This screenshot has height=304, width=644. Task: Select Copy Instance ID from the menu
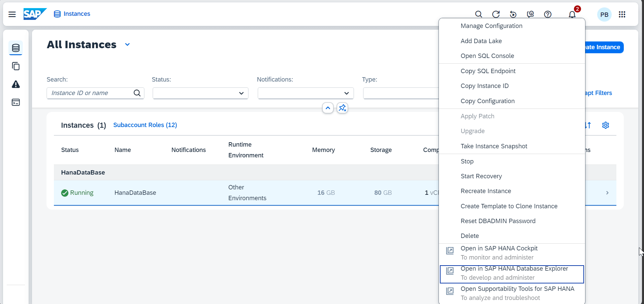[485, 86]
